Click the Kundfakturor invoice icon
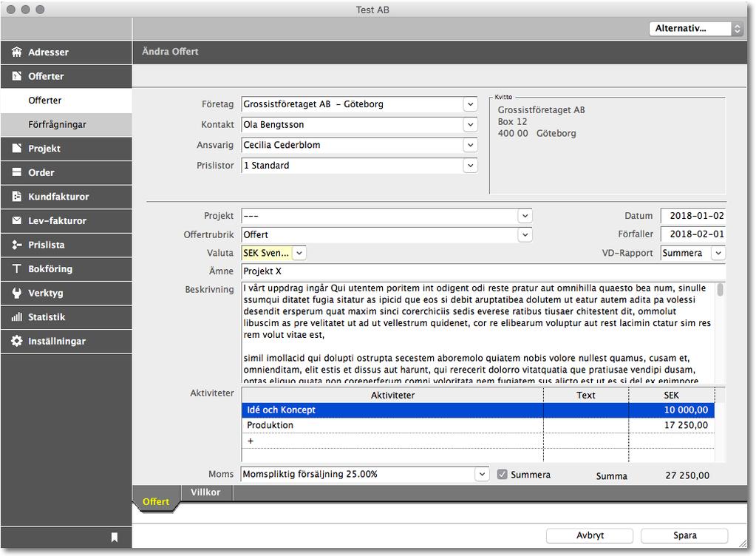Image resolution: width=756 pixels, height=556 pixels. (x=17, y=196)
